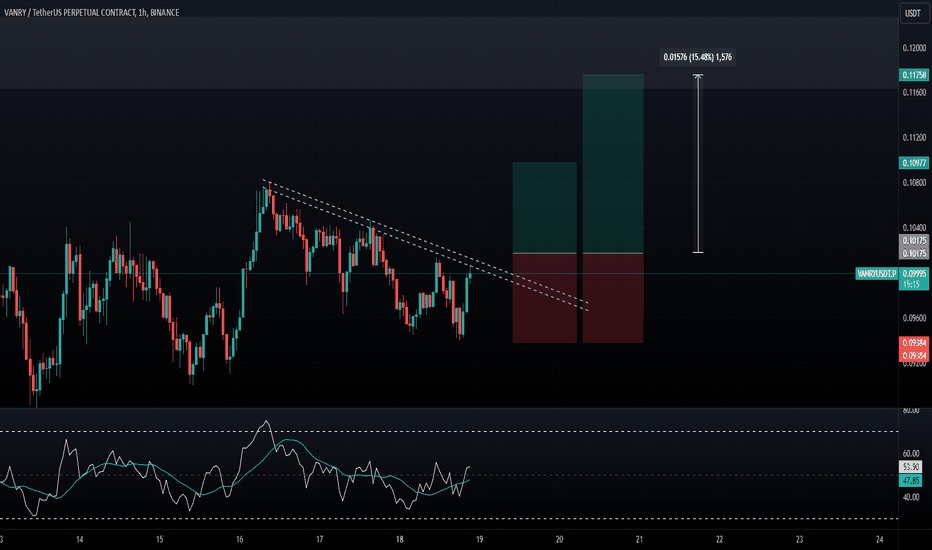Click the VANRYUSDT.P symbol price tag
Viewport: 932px width, 550px height.
(x=876, y=274)
